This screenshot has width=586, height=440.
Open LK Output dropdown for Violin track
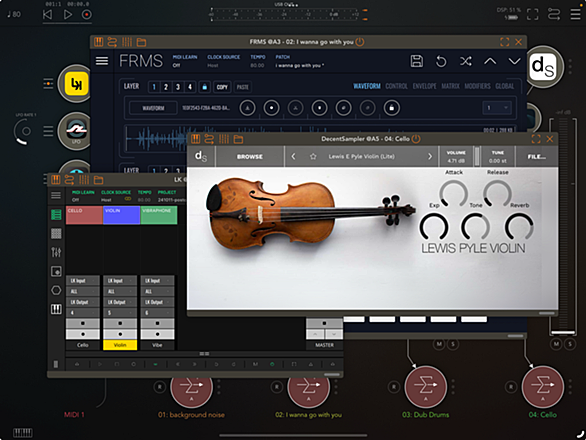[x=120, y=302]
